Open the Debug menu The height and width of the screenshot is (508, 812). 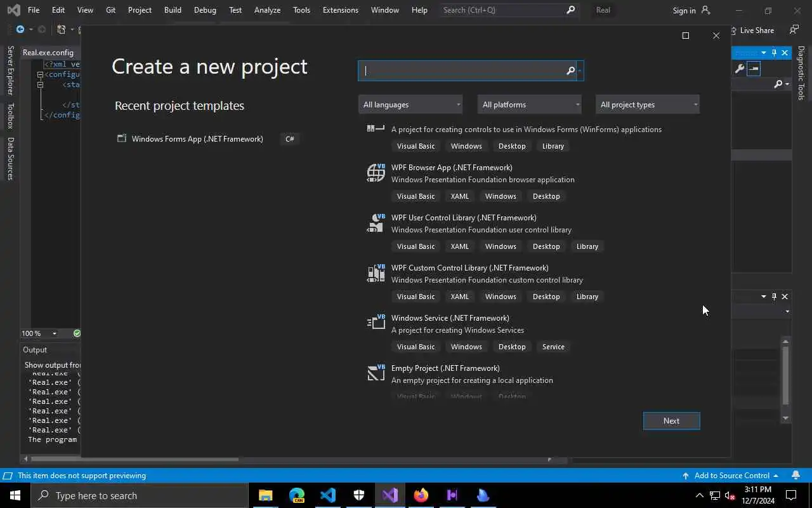click(205, 10)
